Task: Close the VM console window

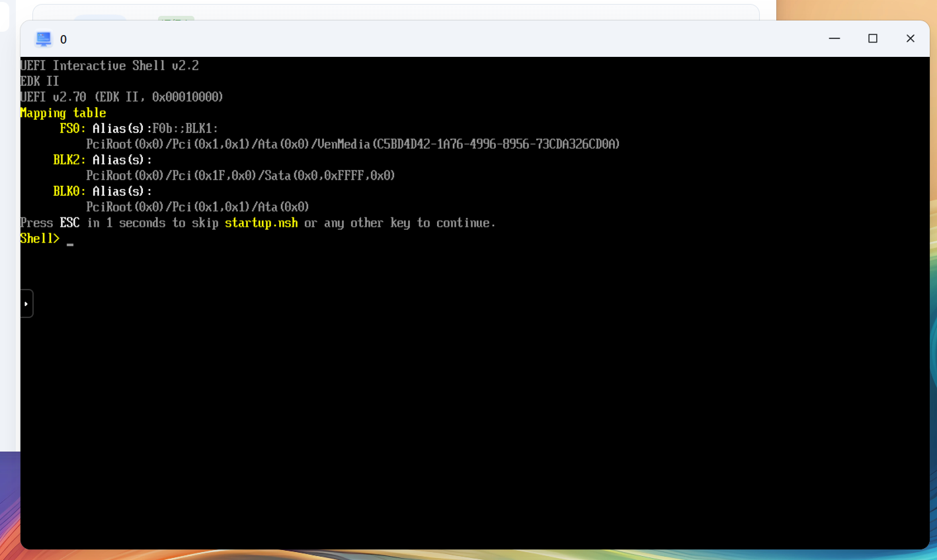Action: 911,38
